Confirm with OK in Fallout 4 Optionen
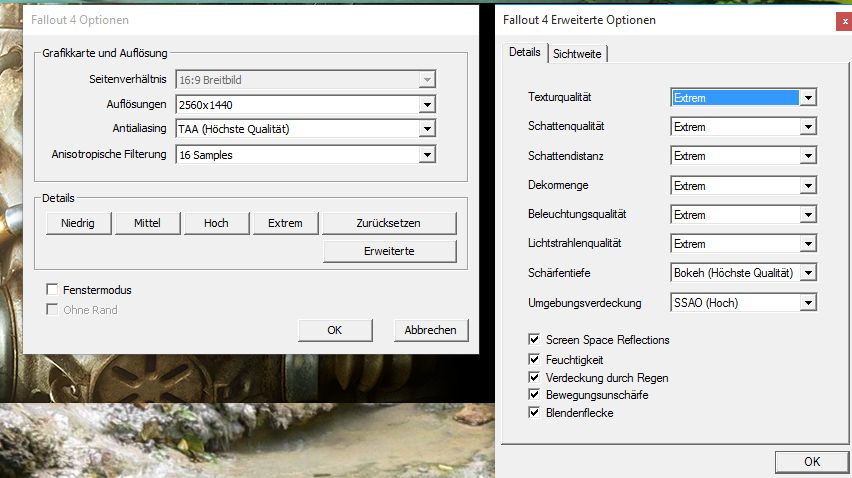The width and height of the screenshot is (852, 478). pos(335,330)
